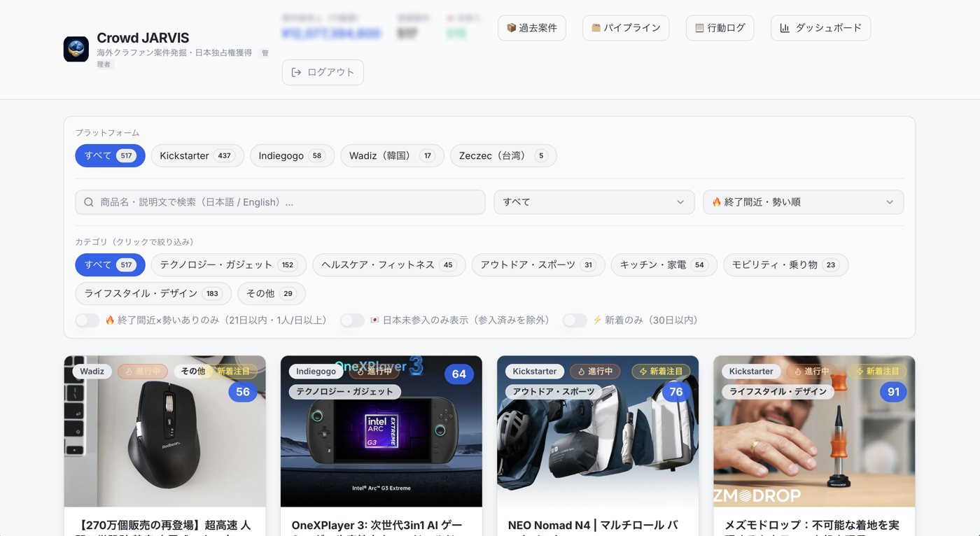Filter by ライフスタイル・デザイン category
This screenshot has width=980, height=536.
point(153,293)
